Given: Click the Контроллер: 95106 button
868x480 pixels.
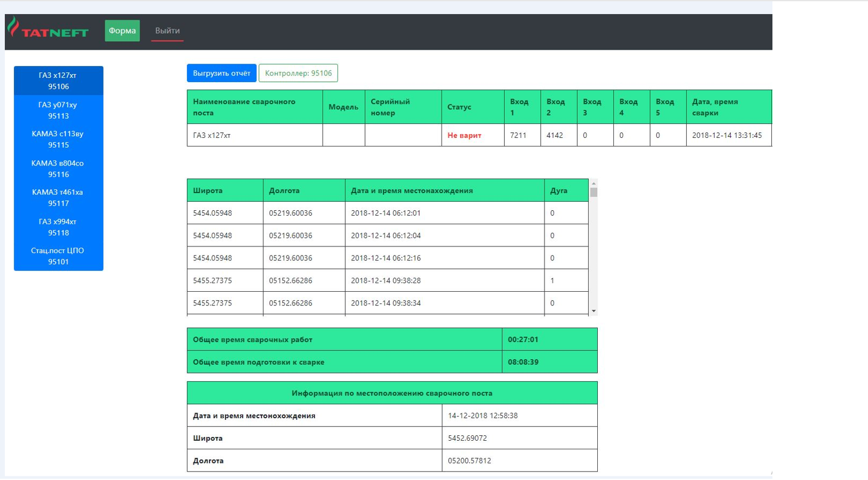Looking at the screenshot, I should point(298,73).
